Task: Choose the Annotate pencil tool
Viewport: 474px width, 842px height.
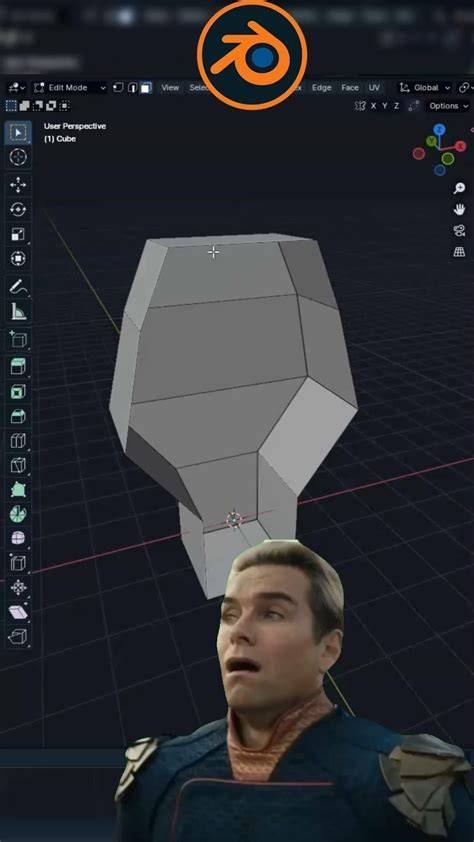Action: [x=18, y=287]
